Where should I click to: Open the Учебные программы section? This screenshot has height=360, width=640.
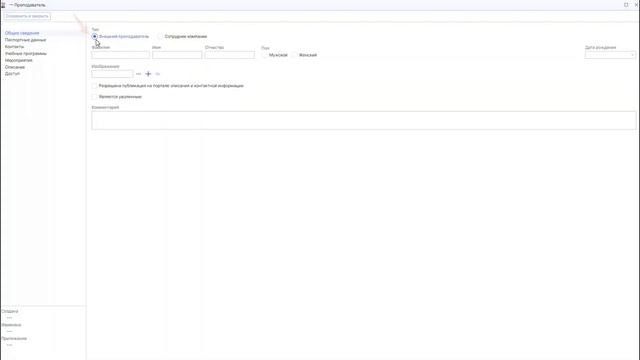click(x=26, y=53)
